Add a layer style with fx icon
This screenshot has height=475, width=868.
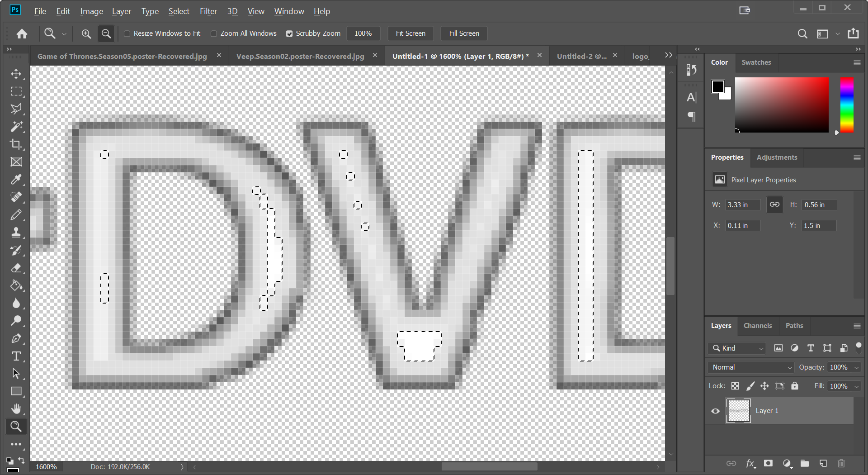click(x=750, y=463)
